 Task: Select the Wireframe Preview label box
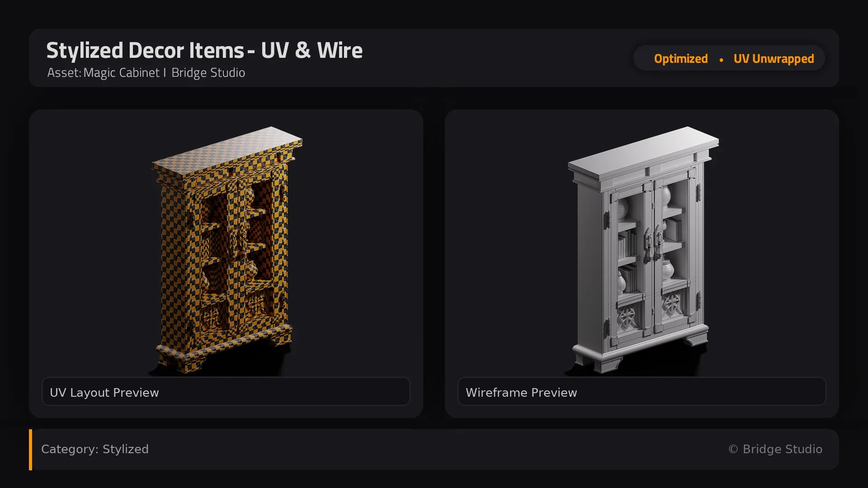642,392
